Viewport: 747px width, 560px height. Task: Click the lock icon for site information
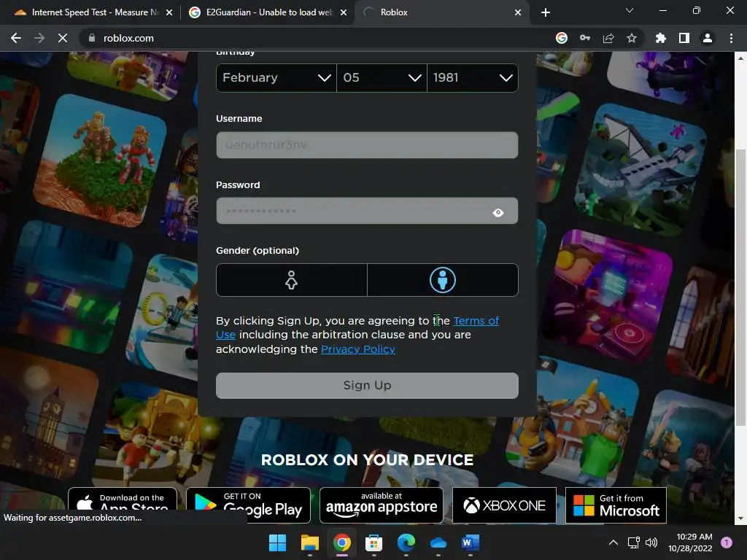point(92,38)
